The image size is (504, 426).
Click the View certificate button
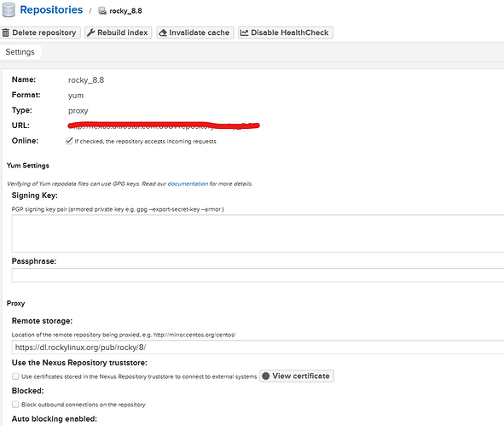[297, 376]
